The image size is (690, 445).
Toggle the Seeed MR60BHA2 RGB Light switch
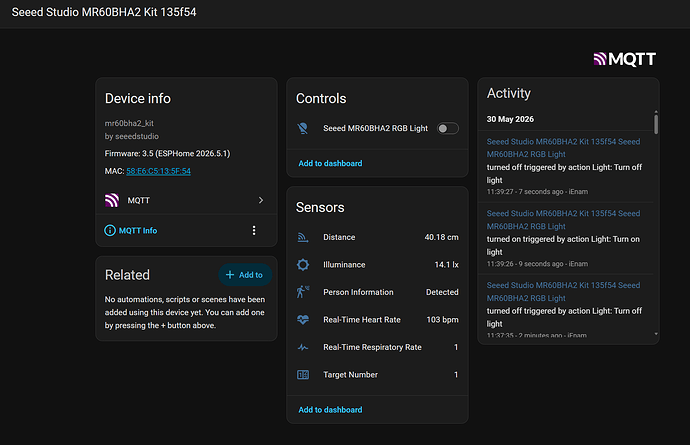pyautogui.click(x=448, y=129)
